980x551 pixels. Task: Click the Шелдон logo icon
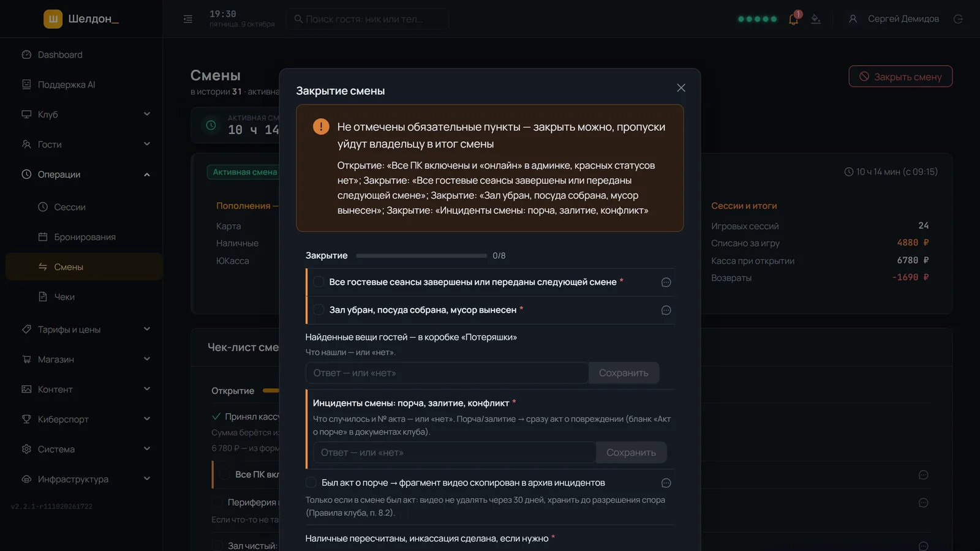(x=53, y=19)
